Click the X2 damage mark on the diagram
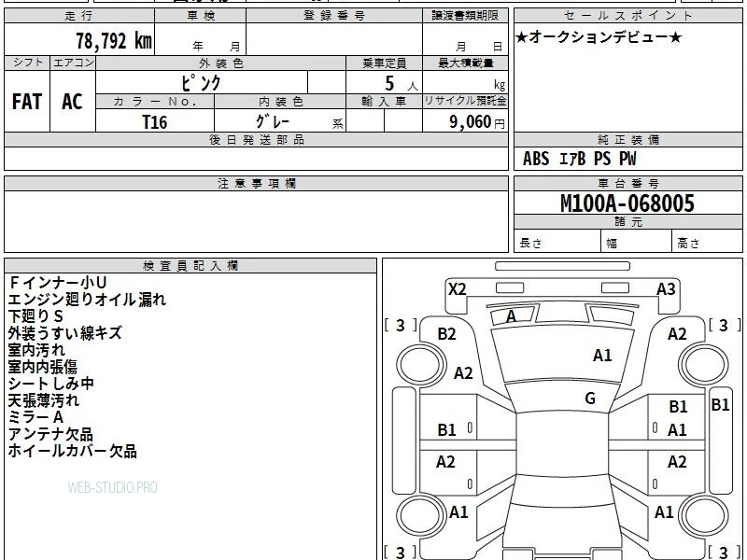This screenshot has height=560, width=747. pyautogui.click(x=457, y=289)
